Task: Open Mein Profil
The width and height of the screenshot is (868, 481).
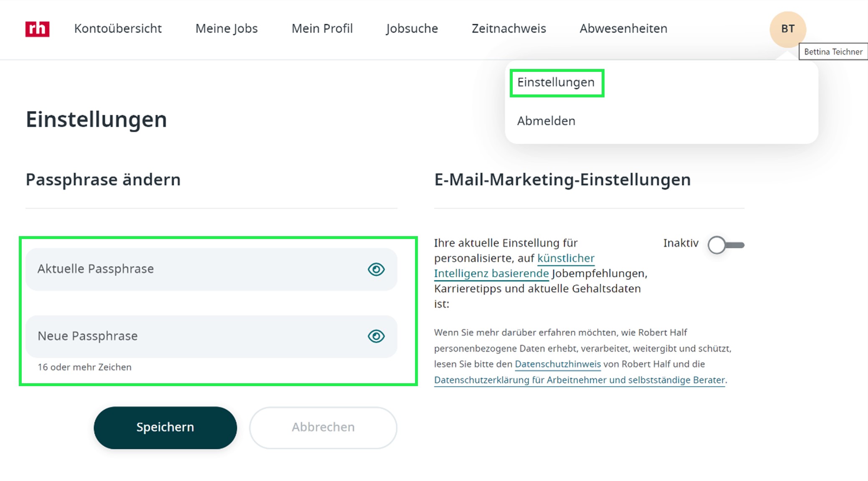Action: pyautogui.click(x=322, y=28)
